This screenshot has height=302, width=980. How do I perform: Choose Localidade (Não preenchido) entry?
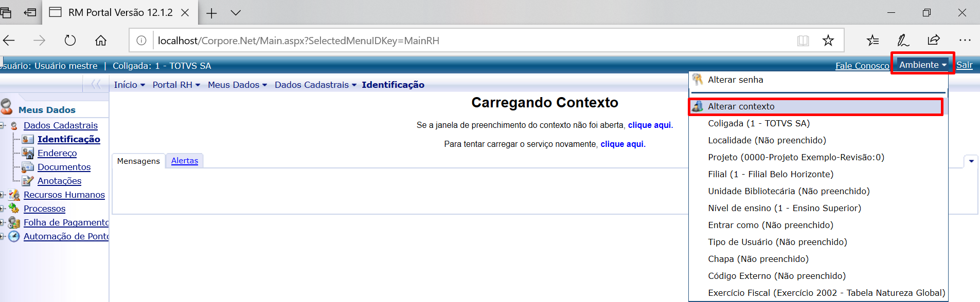(818, 140)
